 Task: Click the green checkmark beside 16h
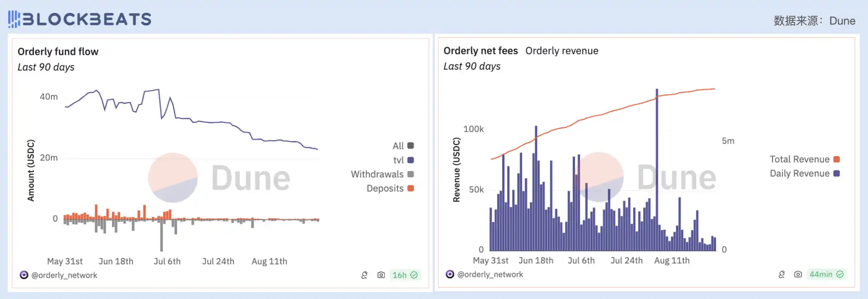point(414,275)
